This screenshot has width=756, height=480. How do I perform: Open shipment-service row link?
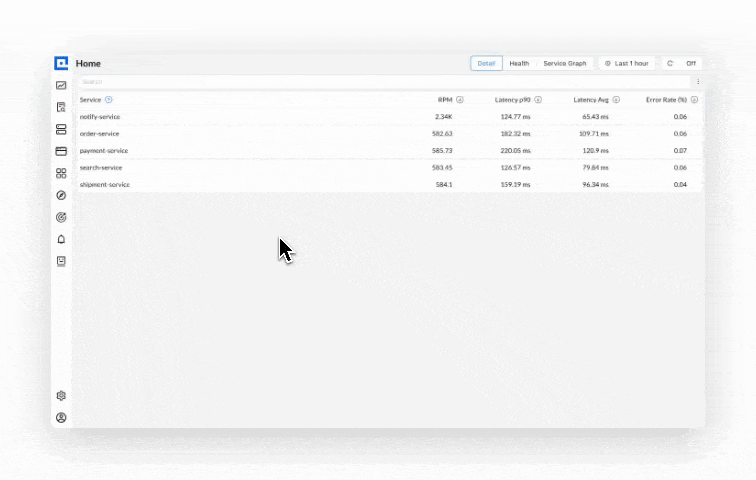(x=105, y=184)
